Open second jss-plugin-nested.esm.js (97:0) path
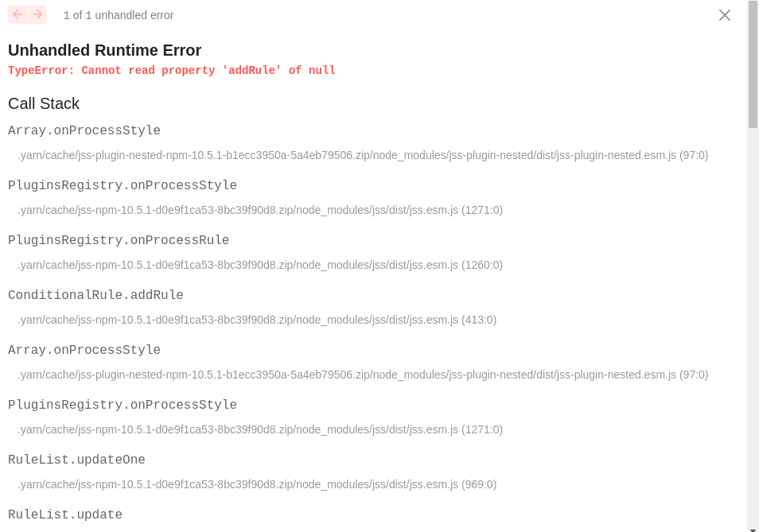 click(363, 375)
